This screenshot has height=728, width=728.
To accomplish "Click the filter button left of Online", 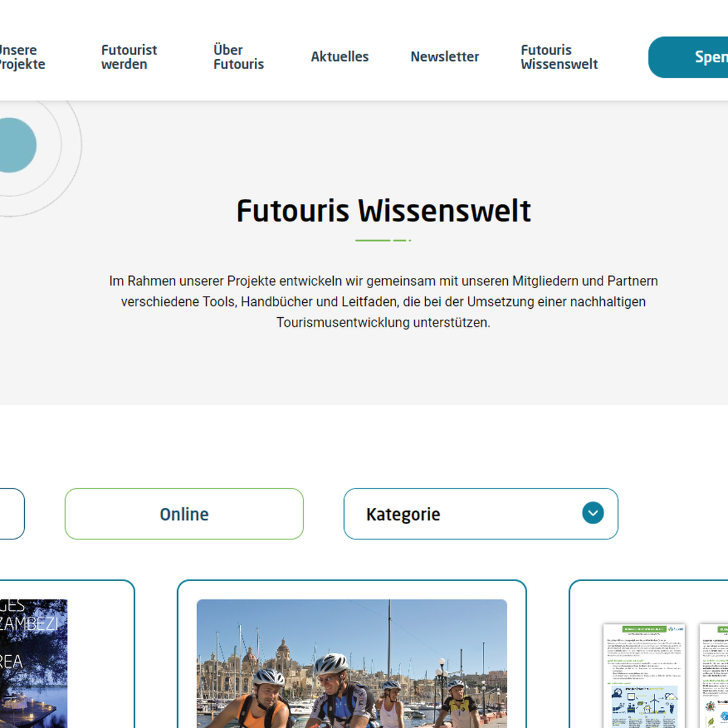I will (x=12, y=514).
